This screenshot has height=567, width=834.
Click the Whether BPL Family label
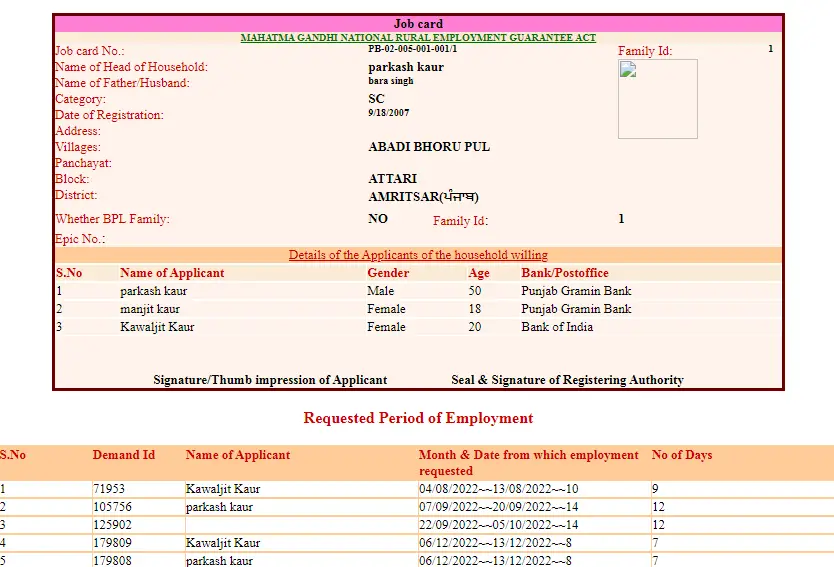tap(112, 219)
